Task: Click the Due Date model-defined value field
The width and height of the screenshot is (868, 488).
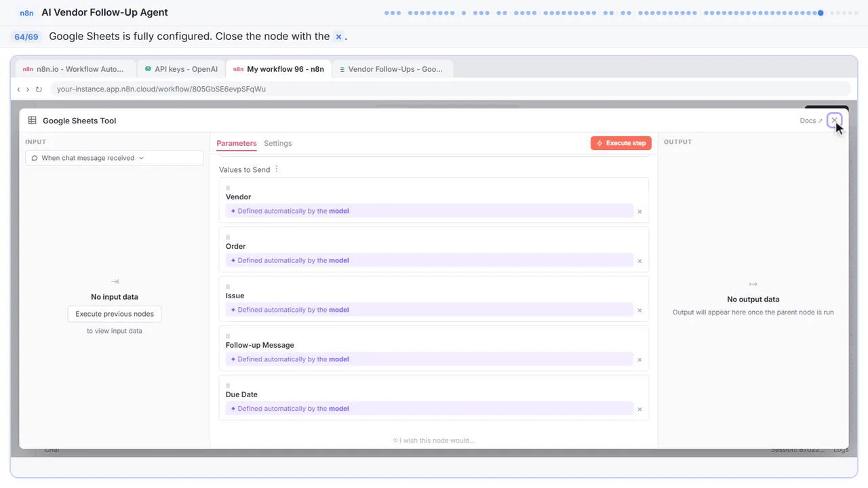Action: [429, 409]
